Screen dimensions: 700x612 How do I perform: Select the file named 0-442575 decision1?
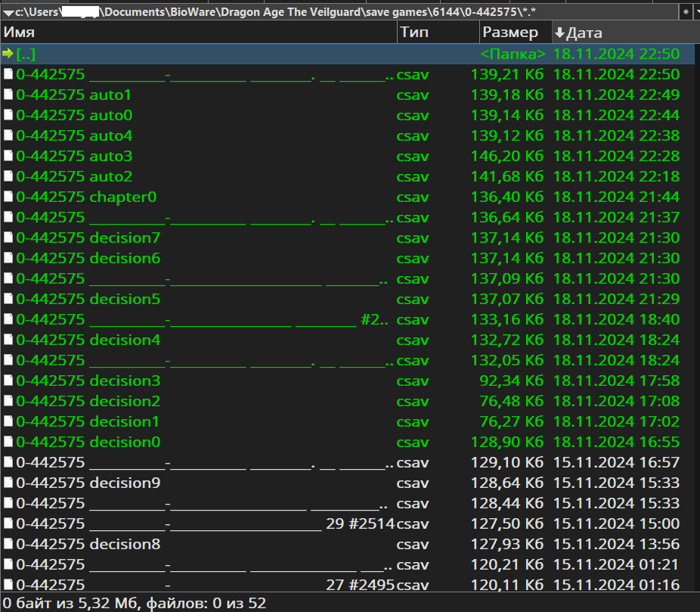88,421
